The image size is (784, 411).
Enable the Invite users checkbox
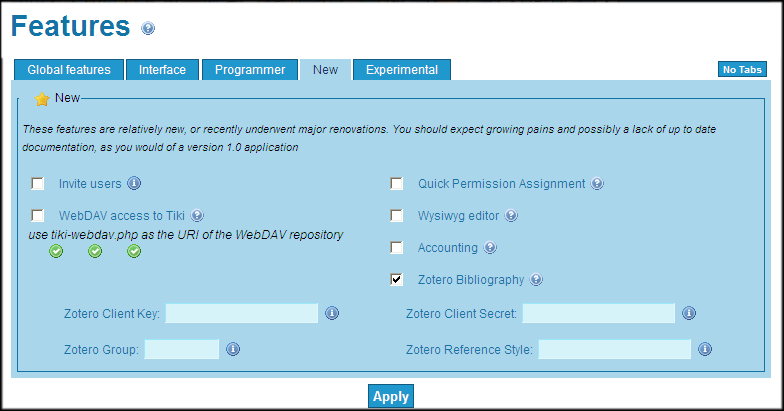(38, 184)
